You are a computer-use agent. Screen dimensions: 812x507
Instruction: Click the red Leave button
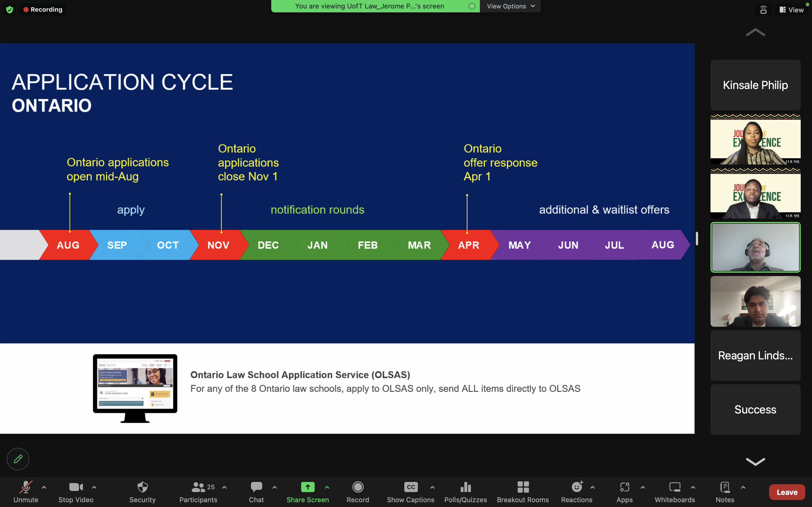tap(787, 492)
